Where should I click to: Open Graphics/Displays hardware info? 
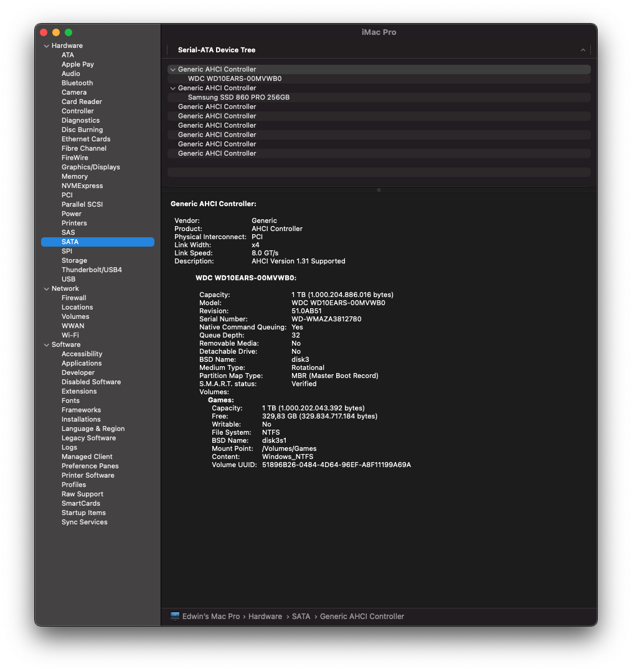click(90, 167)
